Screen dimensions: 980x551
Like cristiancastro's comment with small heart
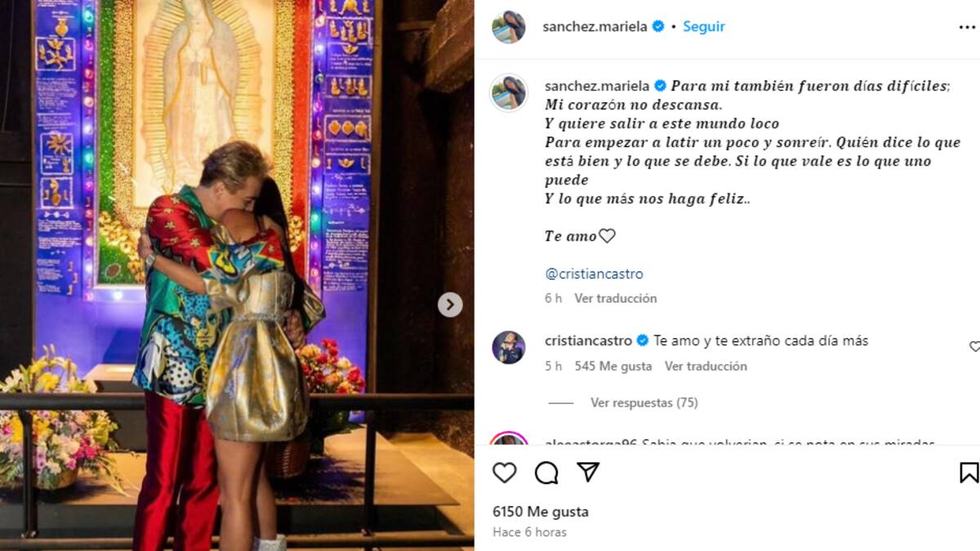(974, 346)
